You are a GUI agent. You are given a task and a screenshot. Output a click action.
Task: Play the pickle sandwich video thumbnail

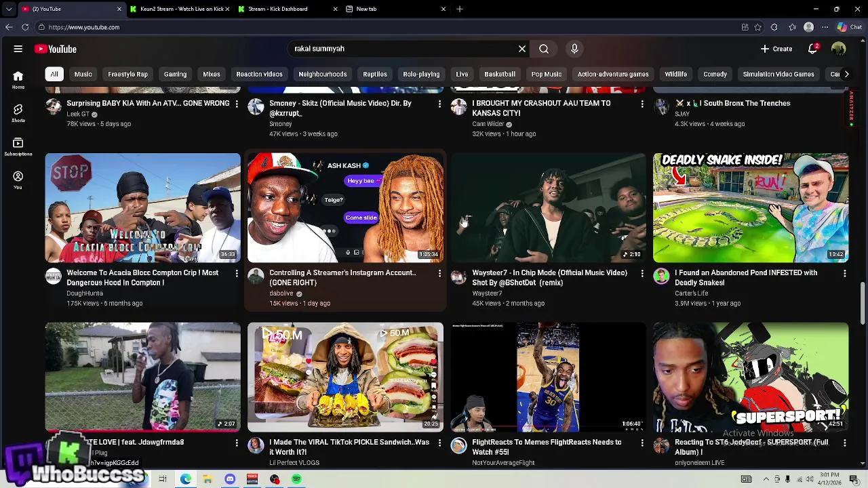click(345, 377)
